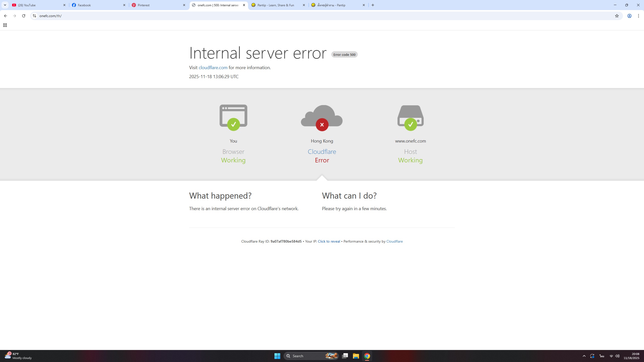Open the Thai language input switcher
Viewport: 644px width, 362px height.
pyautogui.click(x=601, y=356)
